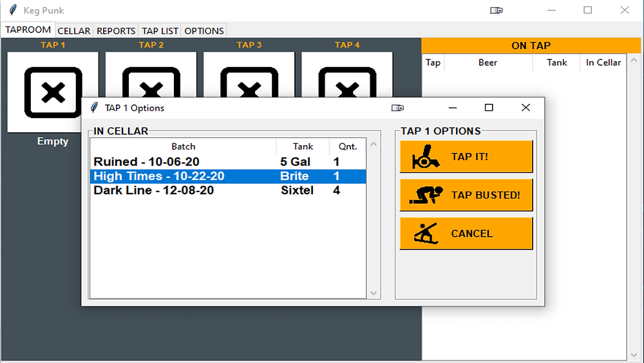The height and width of the screenshot is (363, 644).
Task: Select the empty TAP 3 keg icon
Action: point(249,74)
